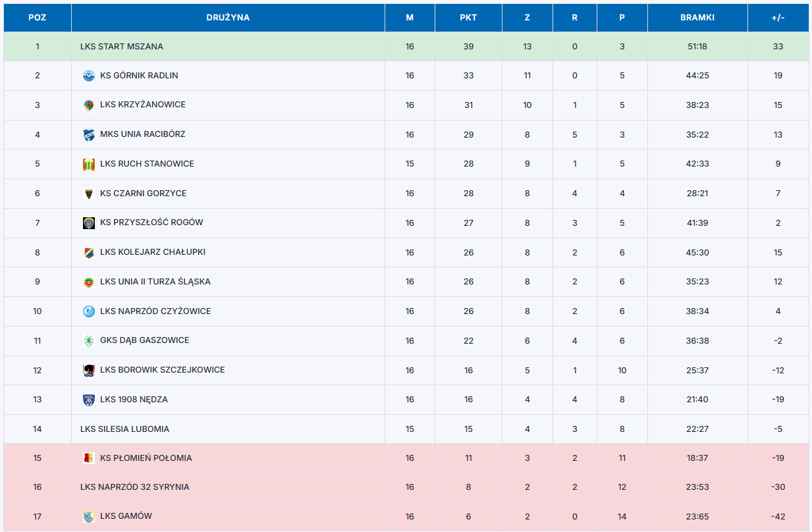Click the LKS Kolejarz Chałupki crest

[x=88, y=252]
